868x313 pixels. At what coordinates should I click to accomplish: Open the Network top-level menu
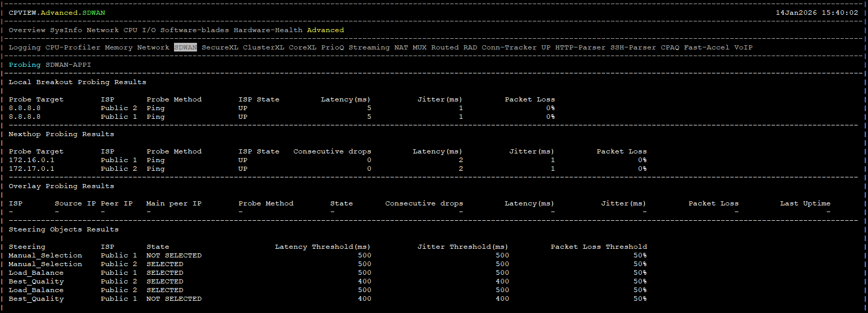[103, 30]
